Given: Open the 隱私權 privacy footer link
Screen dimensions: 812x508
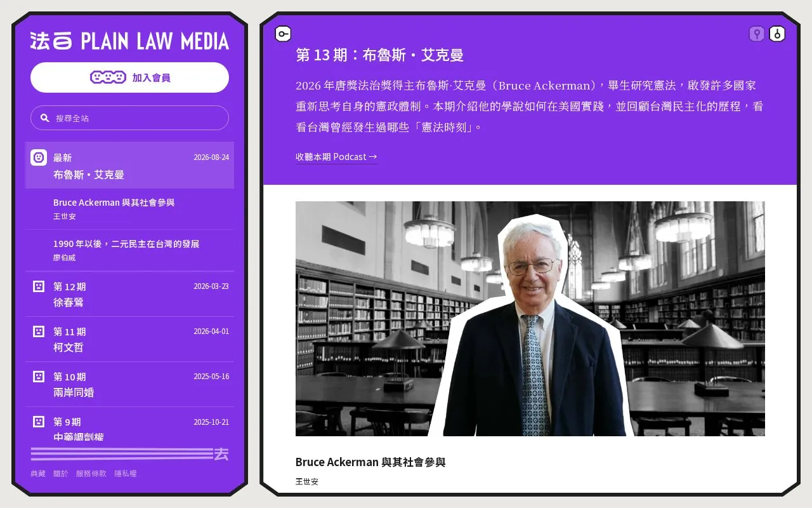Looking at the screenshot, I should 126,474.
